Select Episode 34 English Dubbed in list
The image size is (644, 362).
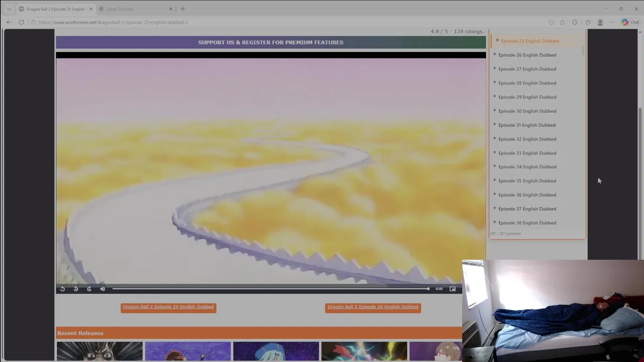tap(527, 167)
